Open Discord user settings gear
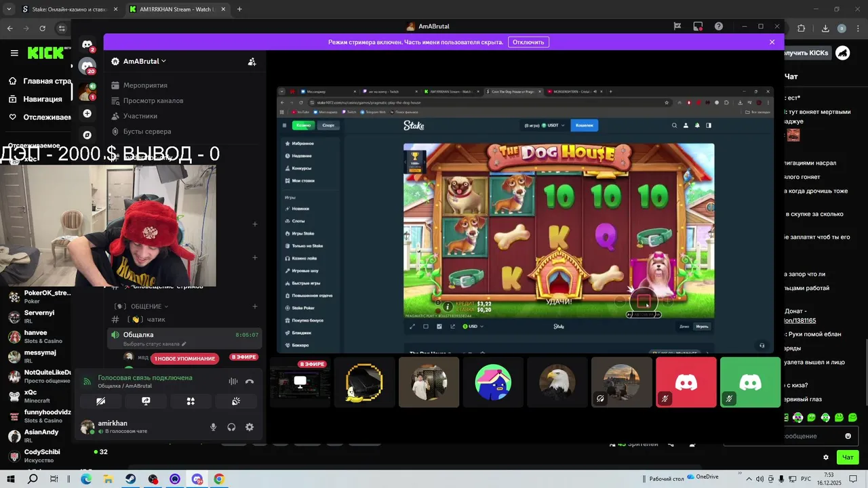 pyautogui.click(x=250, y=427)
